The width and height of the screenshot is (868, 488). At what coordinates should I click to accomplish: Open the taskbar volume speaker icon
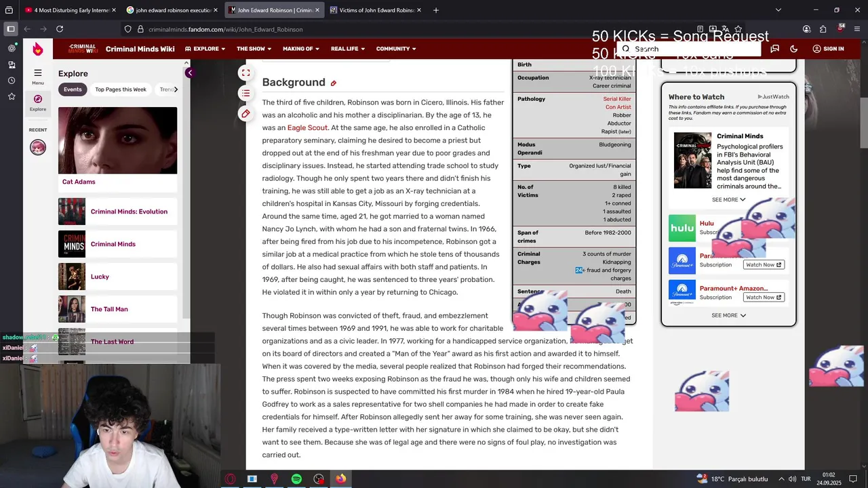(x=793, y=479)
